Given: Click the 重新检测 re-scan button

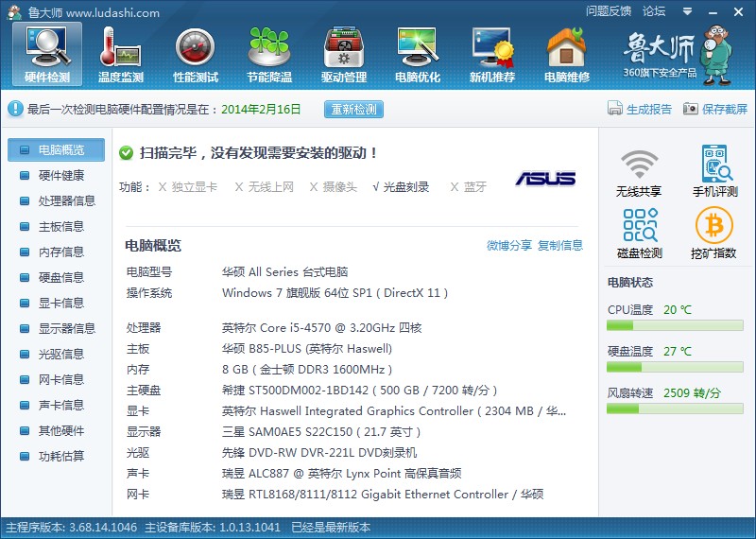Looking at the screenshot, I should click(354, 110).
